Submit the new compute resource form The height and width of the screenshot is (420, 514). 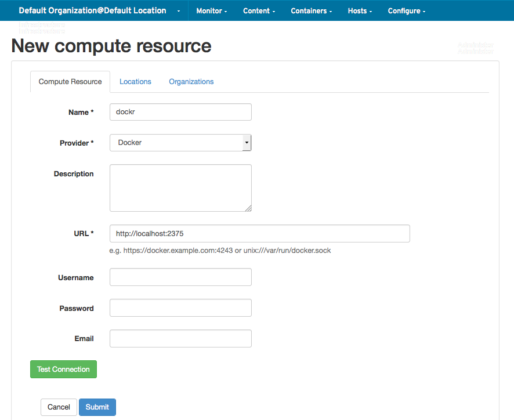(x=97, y=407)
